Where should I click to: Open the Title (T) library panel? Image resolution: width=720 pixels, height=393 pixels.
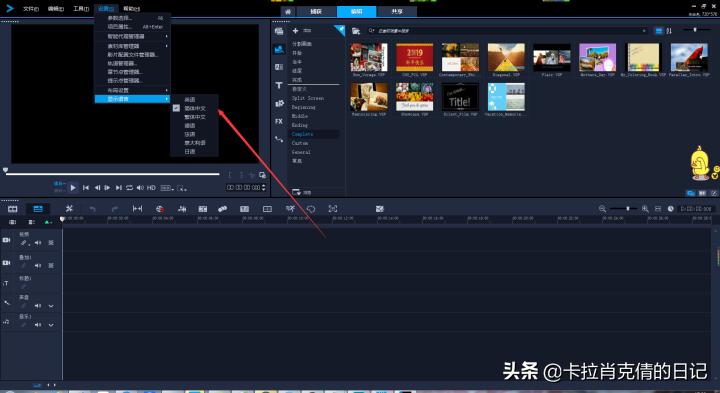click(279, 85)
